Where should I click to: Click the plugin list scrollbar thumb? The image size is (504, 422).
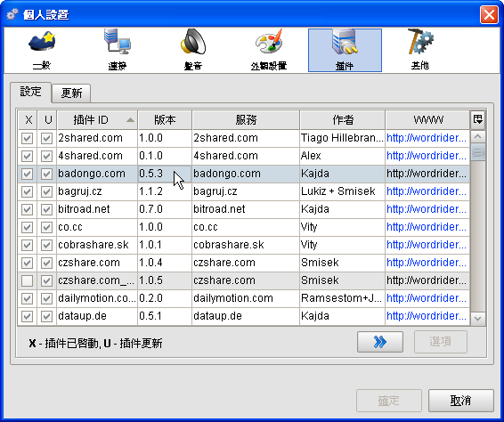[478, 152]
